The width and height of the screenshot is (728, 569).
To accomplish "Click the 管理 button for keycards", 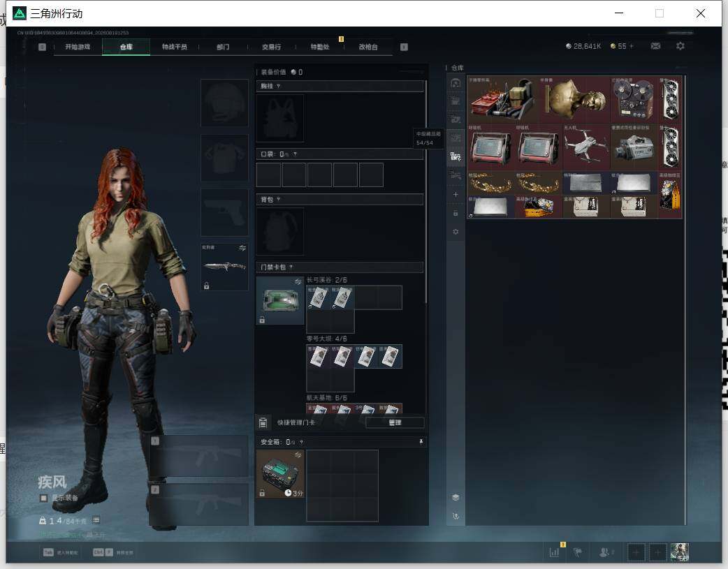I will 395,422.
